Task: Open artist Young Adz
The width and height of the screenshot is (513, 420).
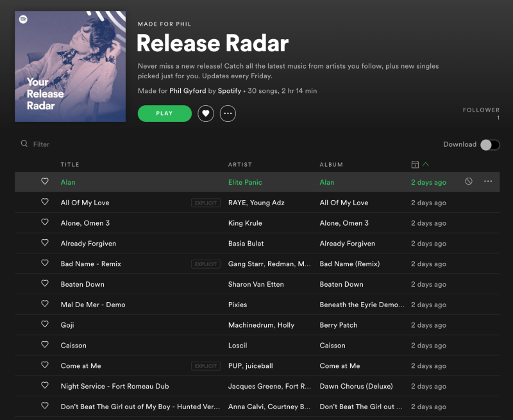Action: point(267,203)
